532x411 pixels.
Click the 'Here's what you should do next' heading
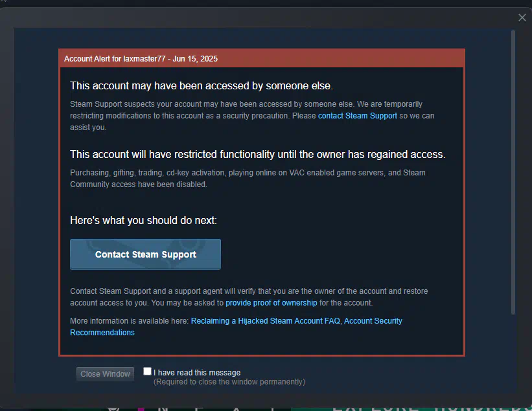point(143,220)
